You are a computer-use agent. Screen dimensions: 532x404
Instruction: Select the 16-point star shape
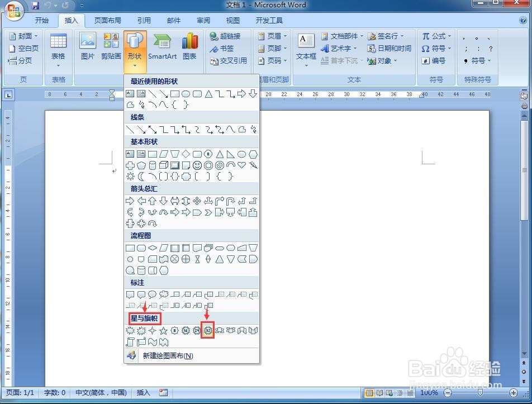(x=186, y=330)
